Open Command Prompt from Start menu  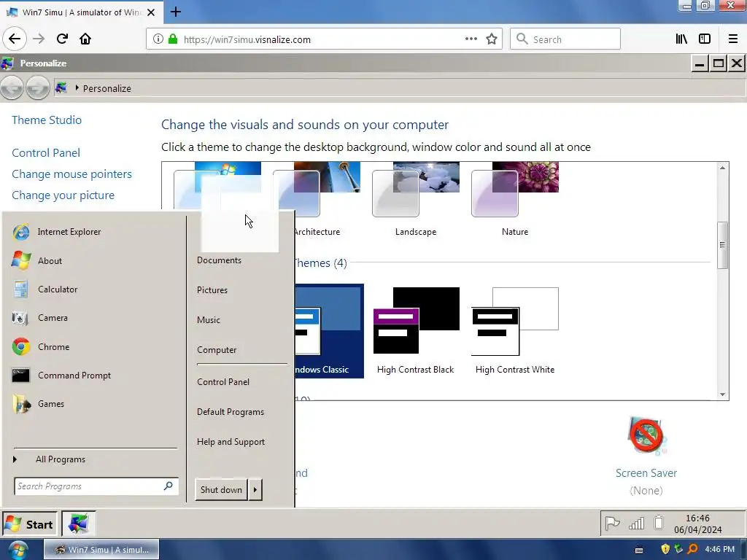click(x=74, y=376)
